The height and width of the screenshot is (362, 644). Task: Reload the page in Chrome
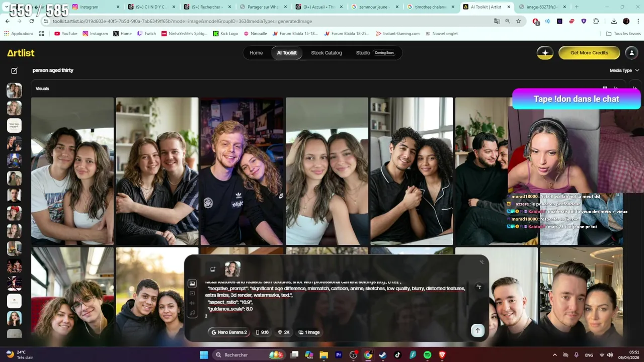click(x=31, y=21)
